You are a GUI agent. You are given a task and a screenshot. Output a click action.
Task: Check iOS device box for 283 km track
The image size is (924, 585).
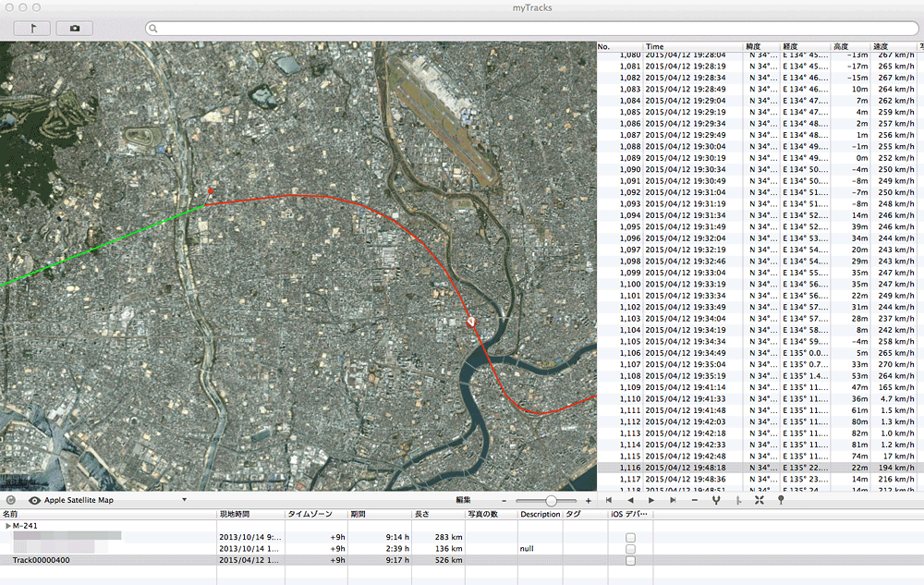coord(630,537)
